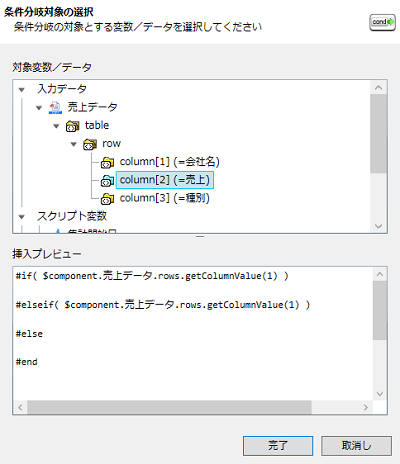Screen dimensions: 400x464
Task: Click the 取消し button
Action: [x=356, y=446]
